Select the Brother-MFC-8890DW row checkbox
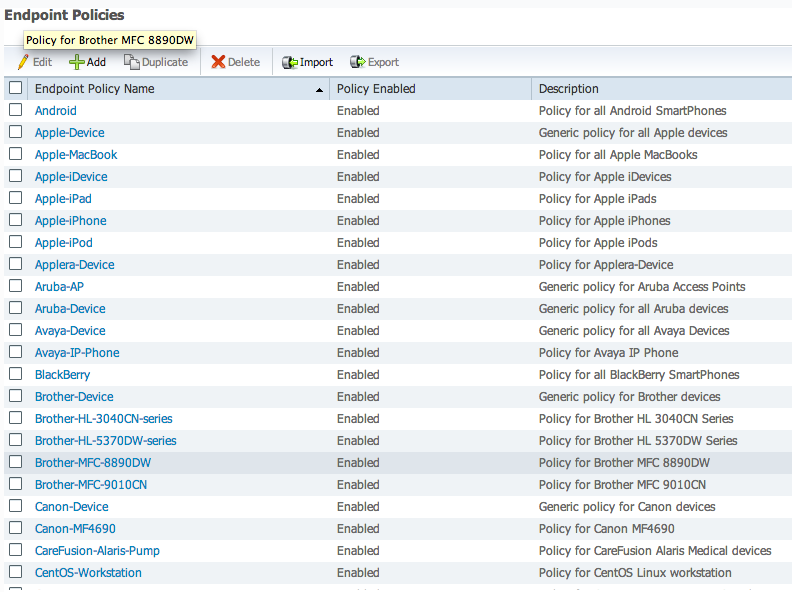Viewport: 792px width, 592px height. pyautogui.click(x=15, y=463)
